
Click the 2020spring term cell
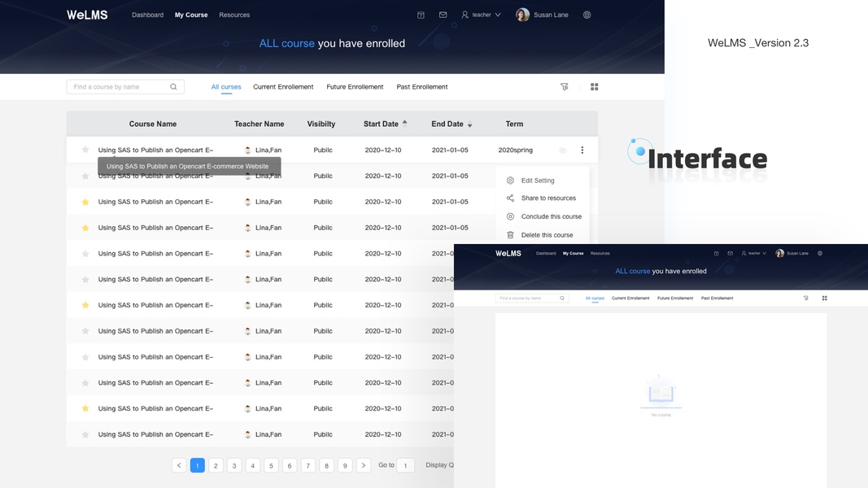tap(516, 150)
